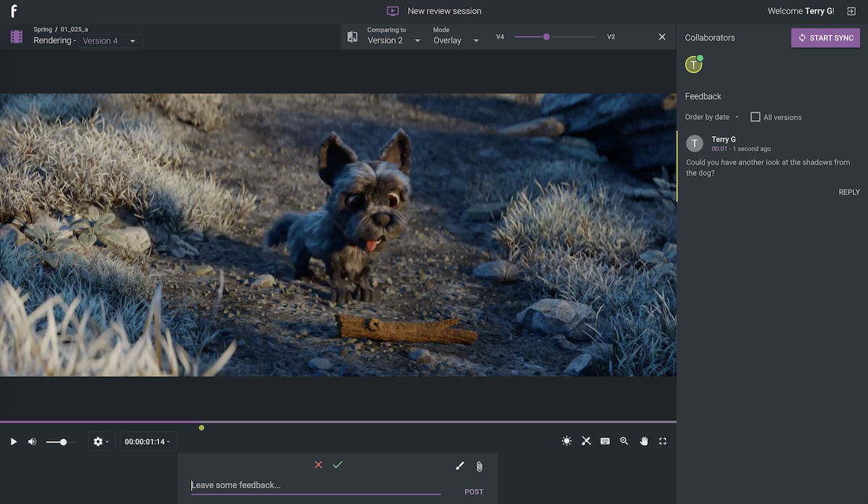The image size is (868, 504).
Task: Click the Welcome Terry G! text
Action: (x=801, y=11)
